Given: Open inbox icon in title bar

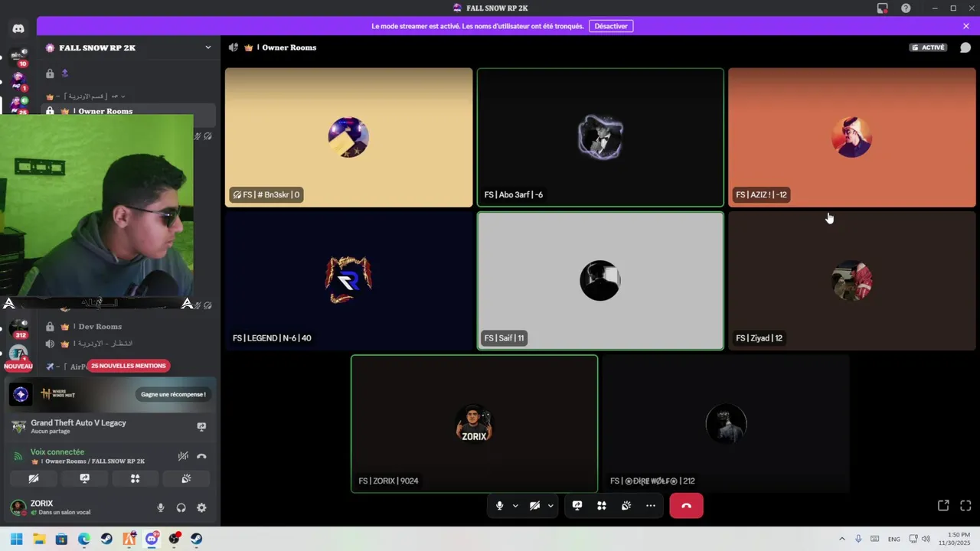Looking at the screenshot, I should point(883,8).
